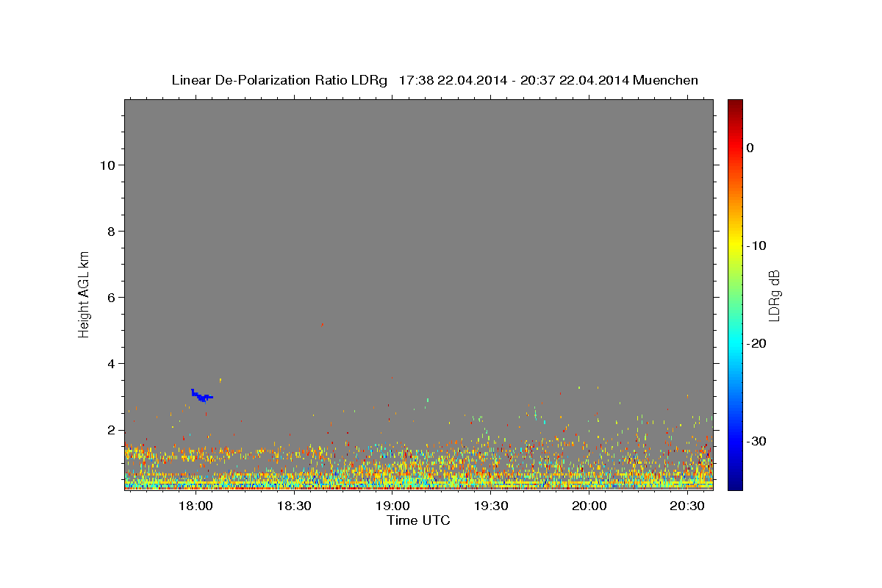Click the height label 4
Image resolution: width=882 pixels, height=588 pixels.
click(110, 363)
